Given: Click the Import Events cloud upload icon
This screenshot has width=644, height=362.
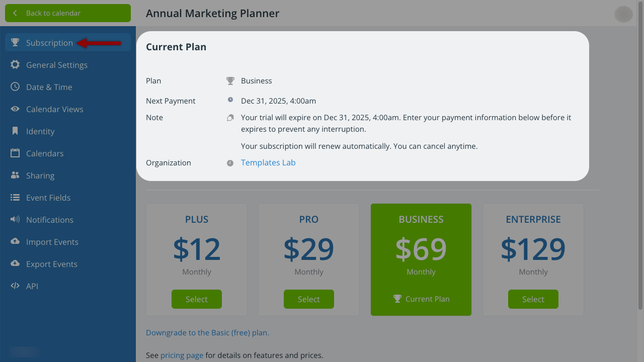Looking at the screenshot, I should pyautogui.click(x=15, y=242).
